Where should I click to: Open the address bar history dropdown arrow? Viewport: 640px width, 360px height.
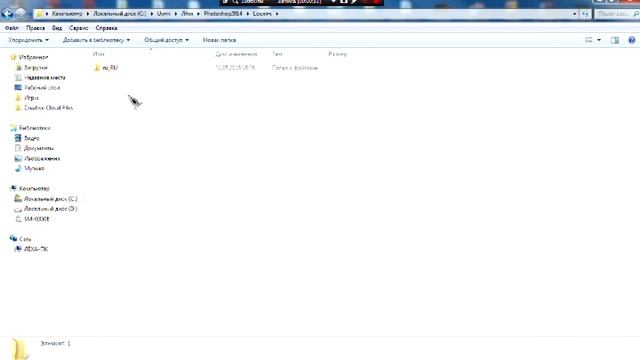click(574, 13)
